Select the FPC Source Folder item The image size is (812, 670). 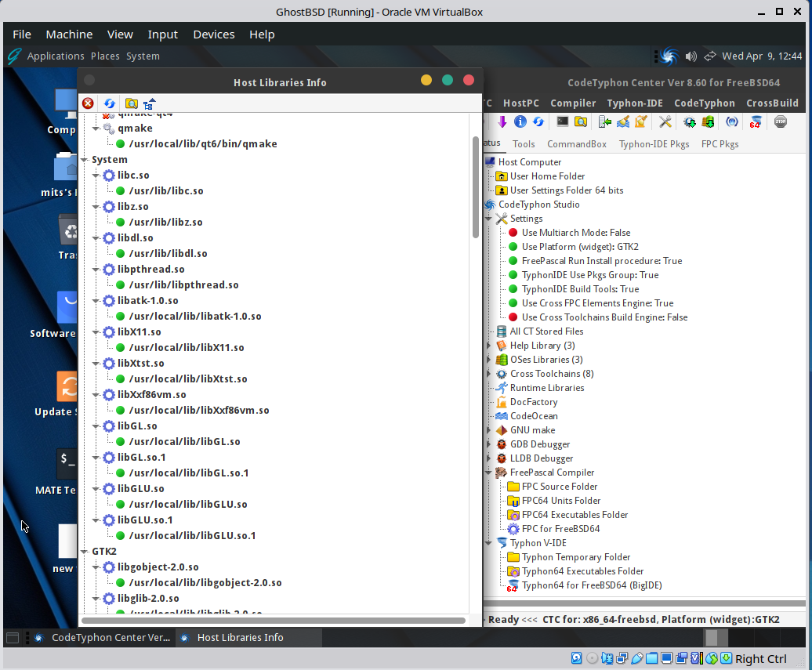pyautogui.click(x=560, y=487)
